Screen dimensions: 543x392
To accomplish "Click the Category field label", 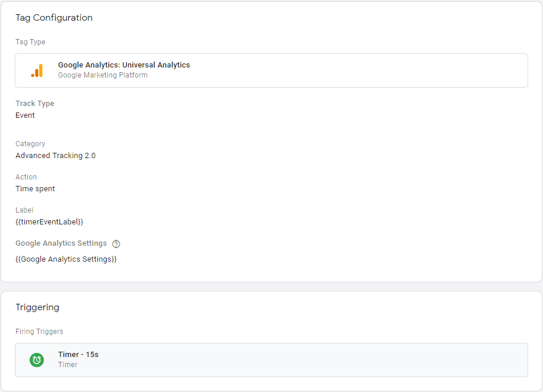I will (30, 143).
